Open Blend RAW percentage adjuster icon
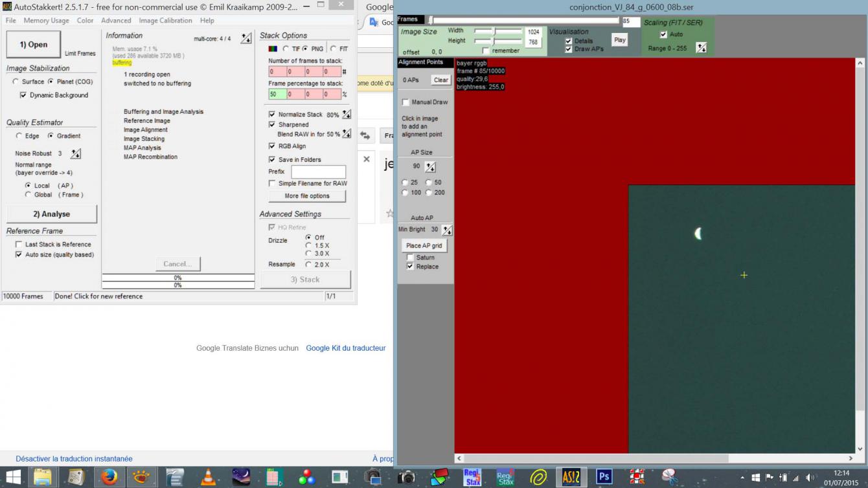868x488 pixels. (347, 134)
